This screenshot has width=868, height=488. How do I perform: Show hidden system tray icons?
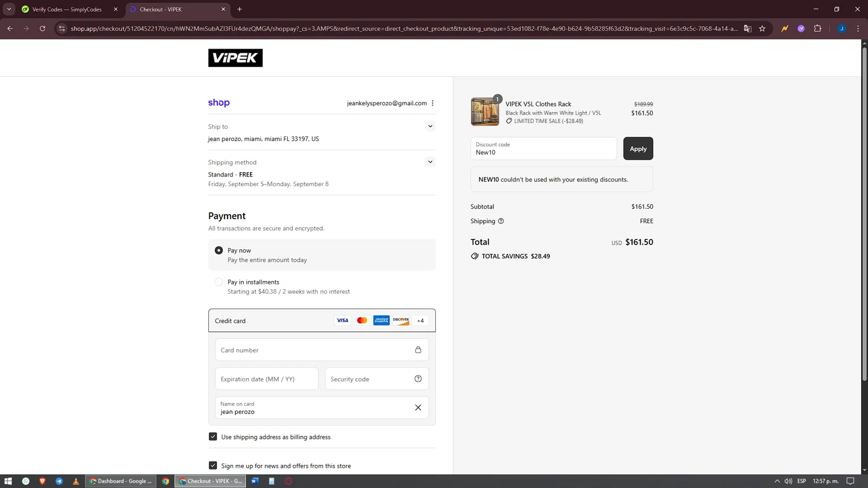[x=777, y=481]
